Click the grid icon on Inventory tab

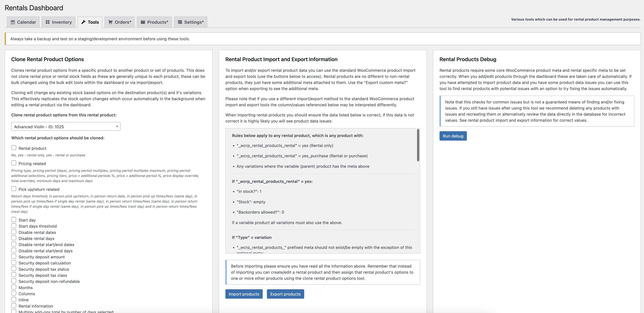47,22
